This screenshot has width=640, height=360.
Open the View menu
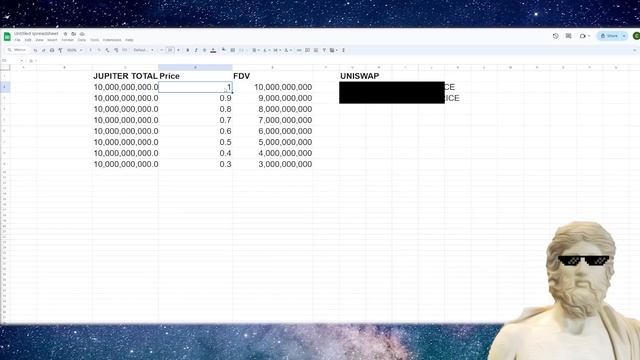[x=39, y=40]
